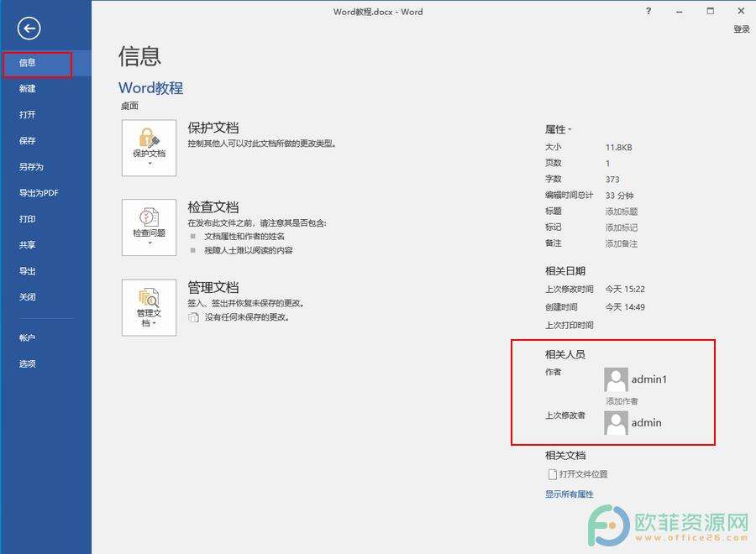Maximize the Word window
The image size is (756, 554).
(x=710, y=11)
